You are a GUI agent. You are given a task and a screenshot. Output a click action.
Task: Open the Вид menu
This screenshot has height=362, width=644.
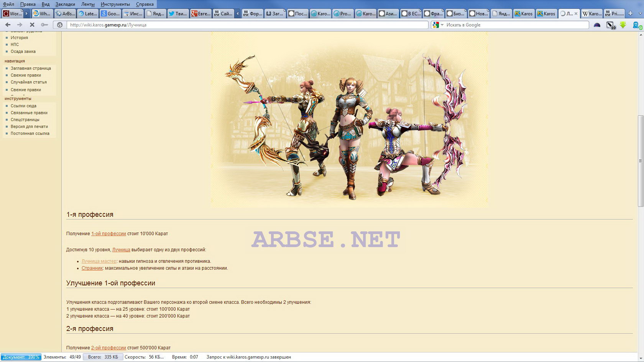click(x=46, y=4)
